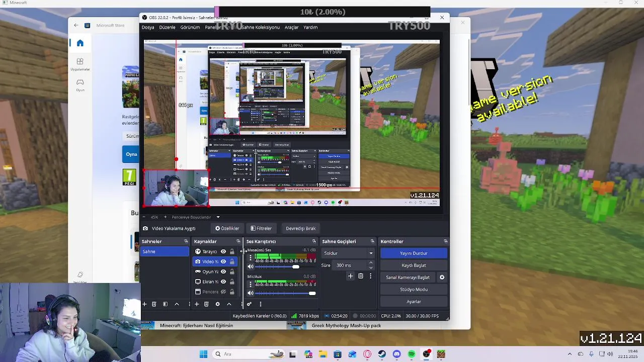The height and width of the screenshot is (362, 644).
Task: Click Yayını Durdur to stop streaming
Action: (x=414, y=253)
